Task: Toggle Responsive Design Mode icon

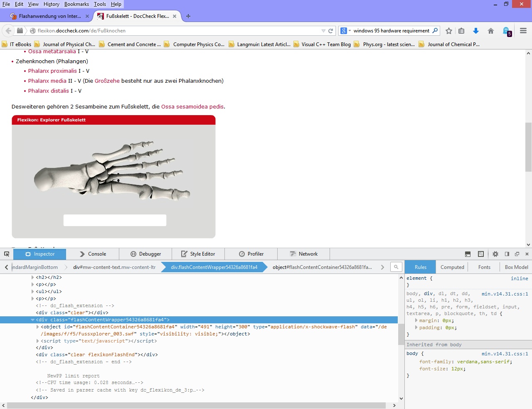Action: 481,254
